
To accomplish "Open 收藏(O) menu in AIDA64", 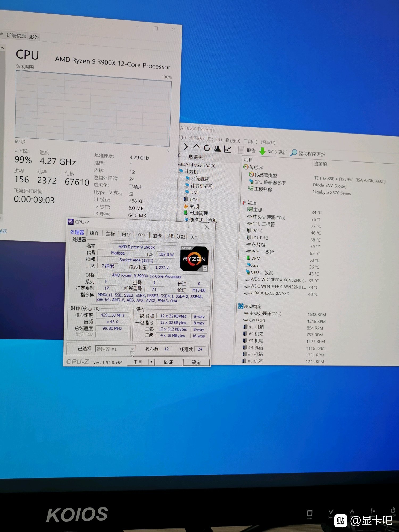I will click(232, 140).
